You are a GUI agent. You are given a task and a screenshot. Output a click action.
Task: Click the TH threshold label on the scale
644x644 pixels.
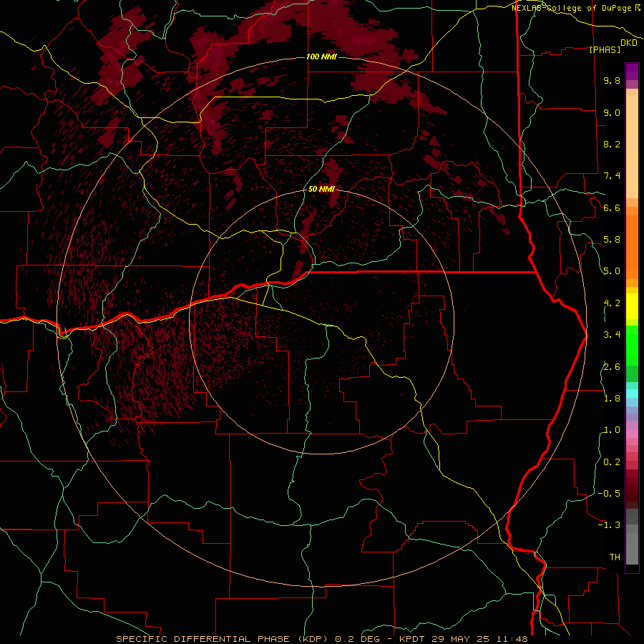point(615,557)
